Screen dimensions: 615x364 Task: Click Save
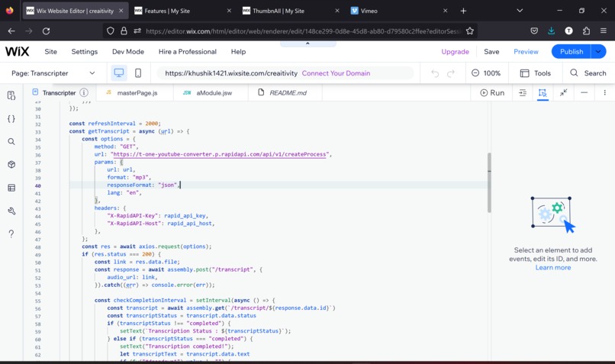(491, 52)
